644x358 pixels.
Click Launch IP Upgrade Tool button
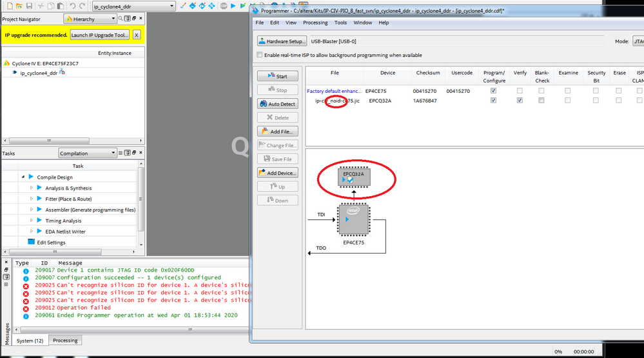(x=99, y=35)
